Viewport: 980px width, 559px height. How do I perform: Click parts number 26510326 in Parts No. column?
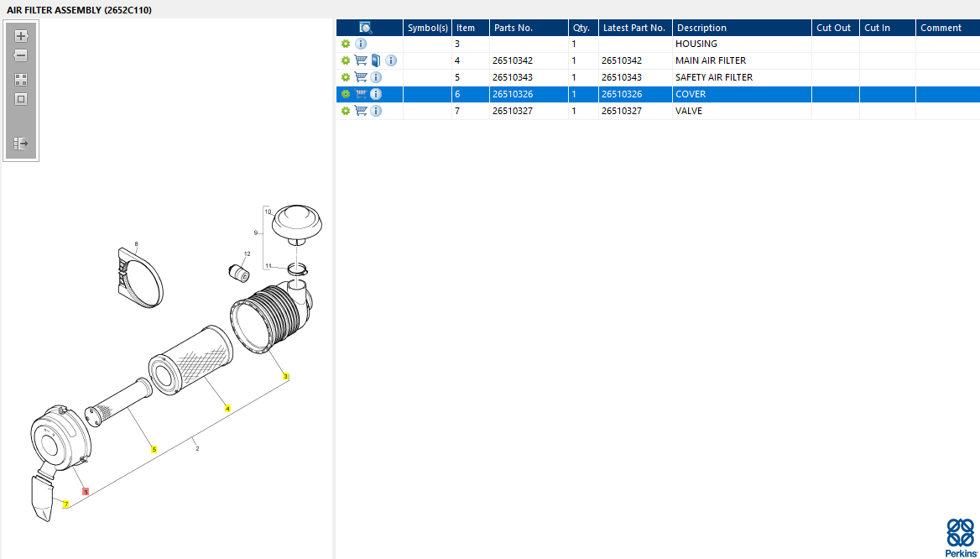pyautogui.click(x=513, y=94)
